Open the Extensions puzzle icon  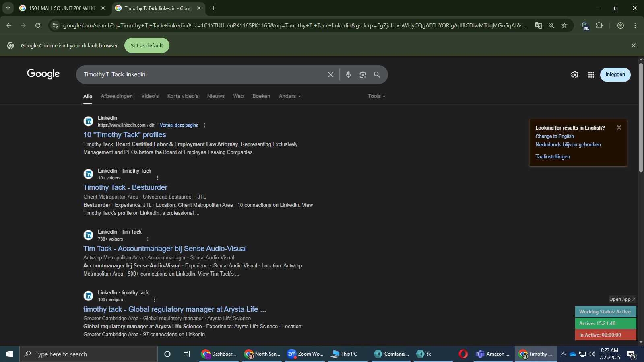(x=599, y=25)
